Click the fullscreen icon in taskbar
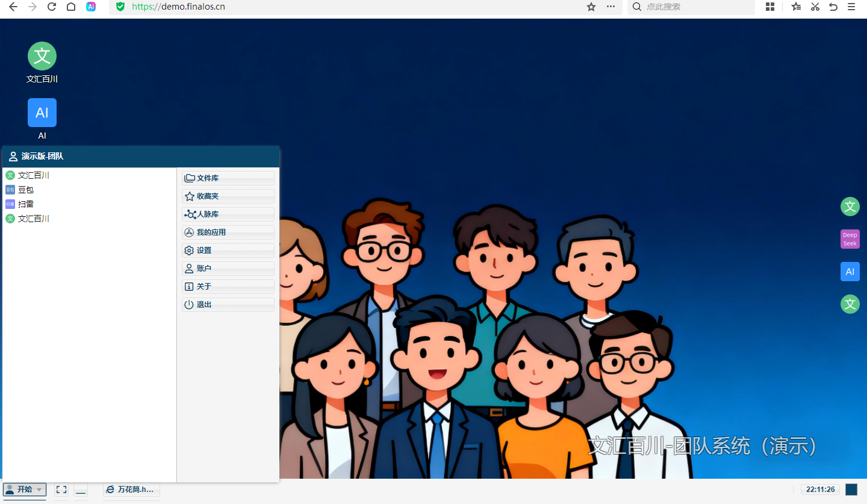This screenshot has height=504, width=867. (61, 490)
